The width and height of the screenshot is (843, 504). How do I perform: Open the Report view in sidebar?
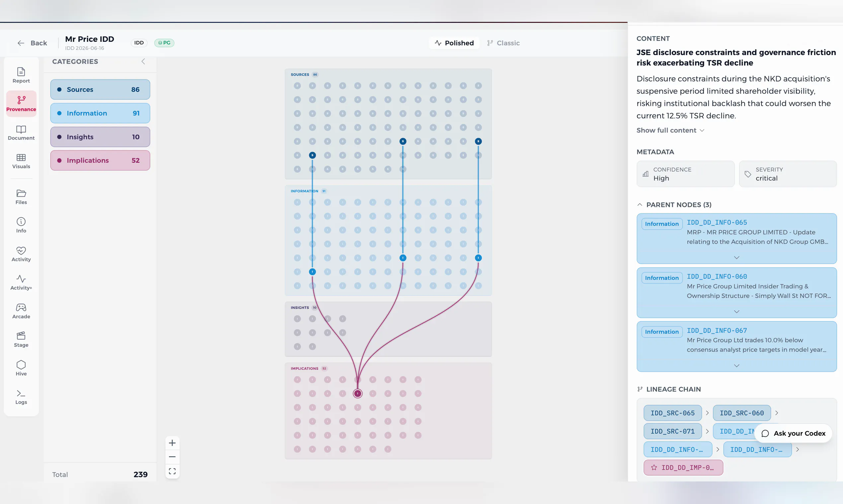21,75
